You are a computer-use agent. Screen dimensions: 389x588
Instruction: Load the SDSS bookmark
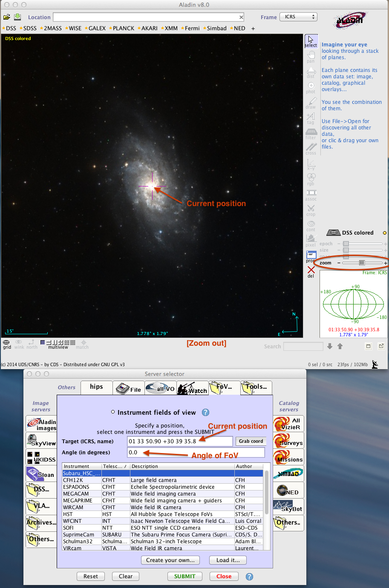tap(28, 28)
